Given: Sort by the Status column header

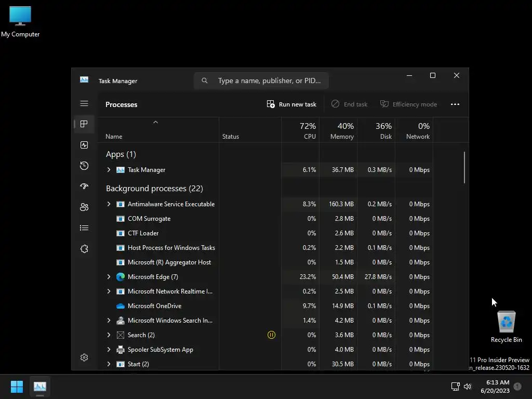Looking at the screenshot, I should (250, 130).
